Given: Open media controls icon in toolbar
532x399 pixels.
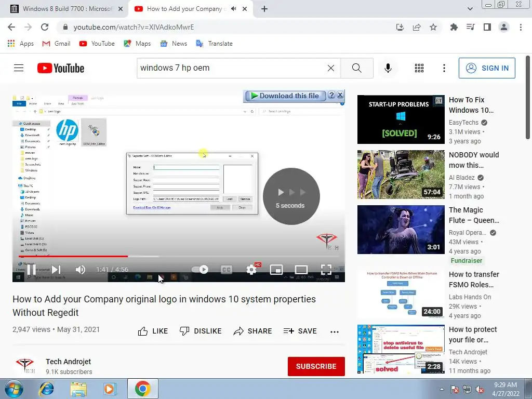Looking at the screenshot, I should pyautogui.click(x=470, y=27).
